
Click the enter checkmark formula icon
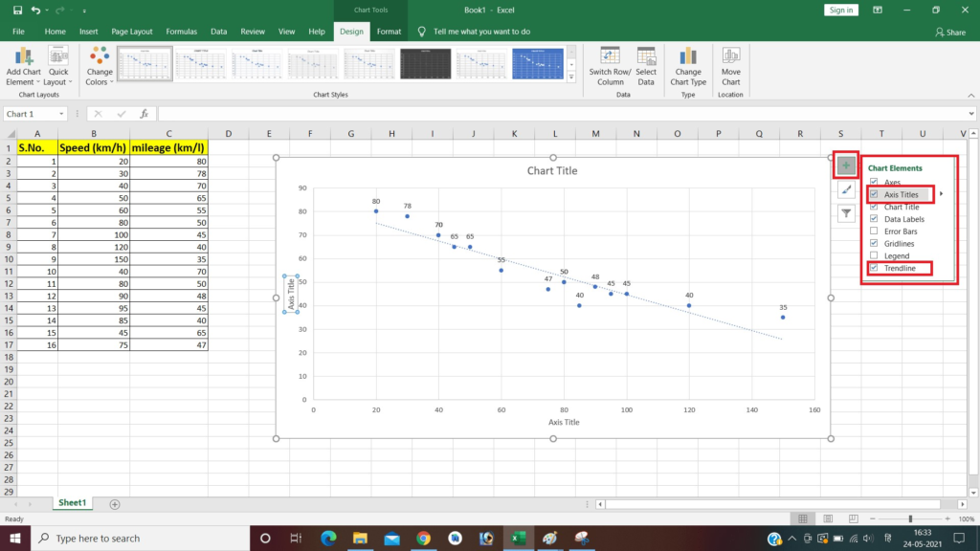pos(122,114)
